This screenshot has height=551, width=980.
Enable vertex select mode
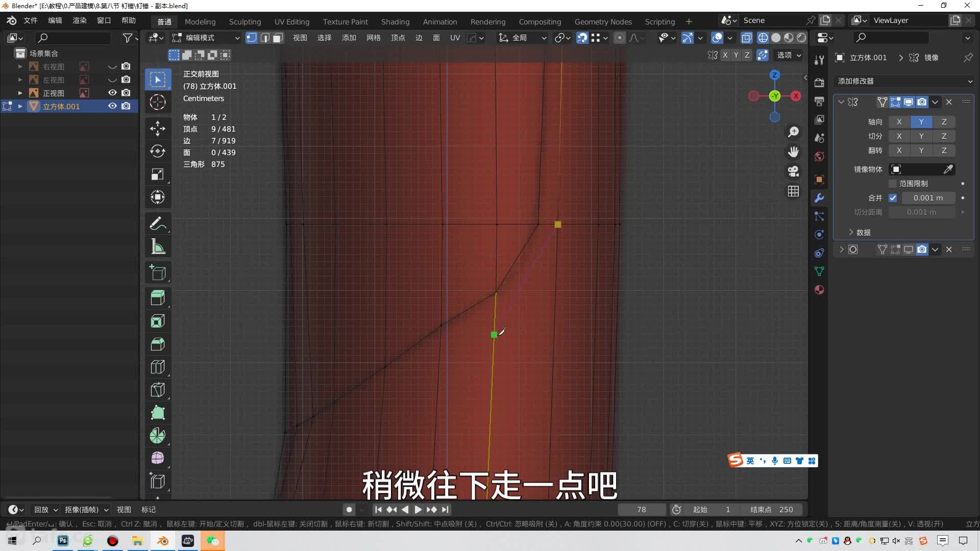click(252, 38)
